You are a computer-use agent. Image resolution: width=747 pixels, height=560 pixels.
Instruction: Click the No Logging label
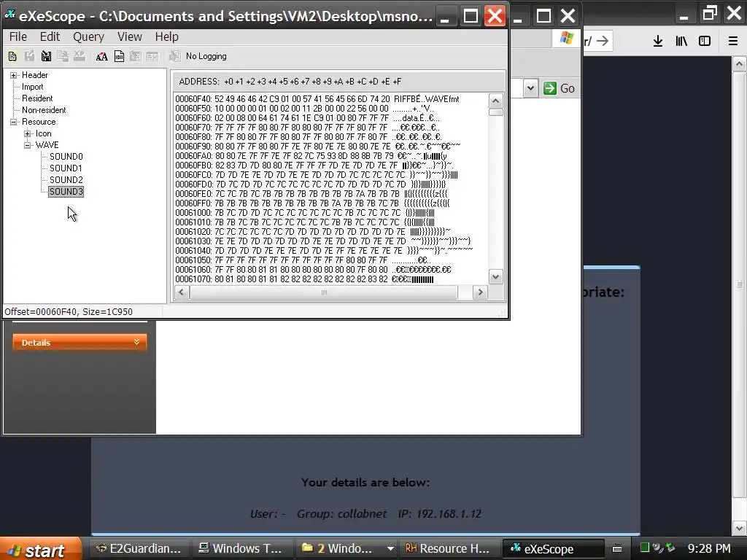pos(206,56)
